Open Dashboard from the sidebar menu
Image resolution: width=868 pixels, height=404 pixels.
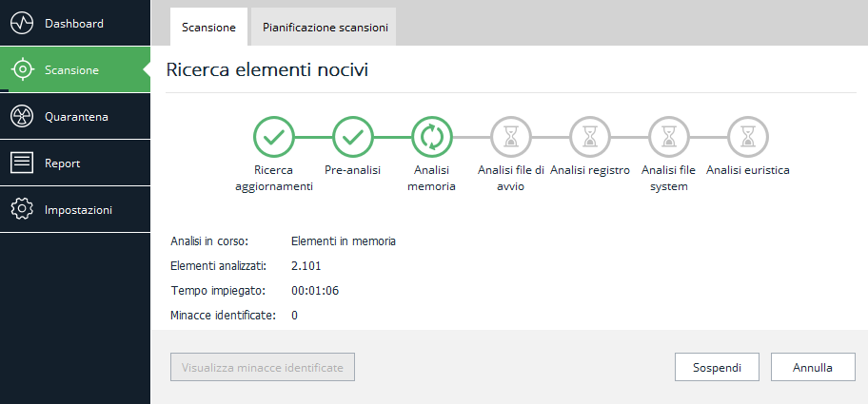tap(74, 23)
